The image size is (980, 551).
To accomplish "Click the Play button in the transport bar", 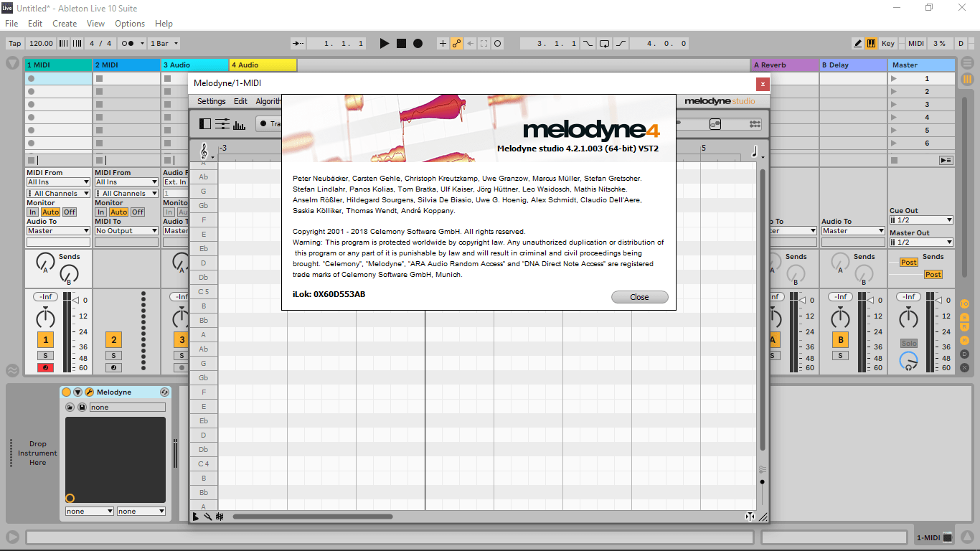I will point(385,43).
